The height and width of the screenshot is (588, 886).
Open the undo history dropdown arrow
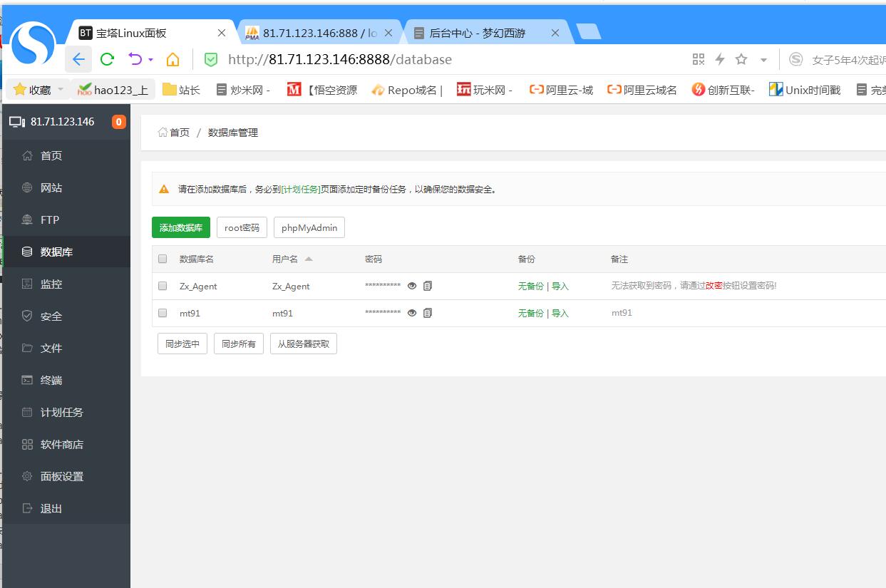150,60
